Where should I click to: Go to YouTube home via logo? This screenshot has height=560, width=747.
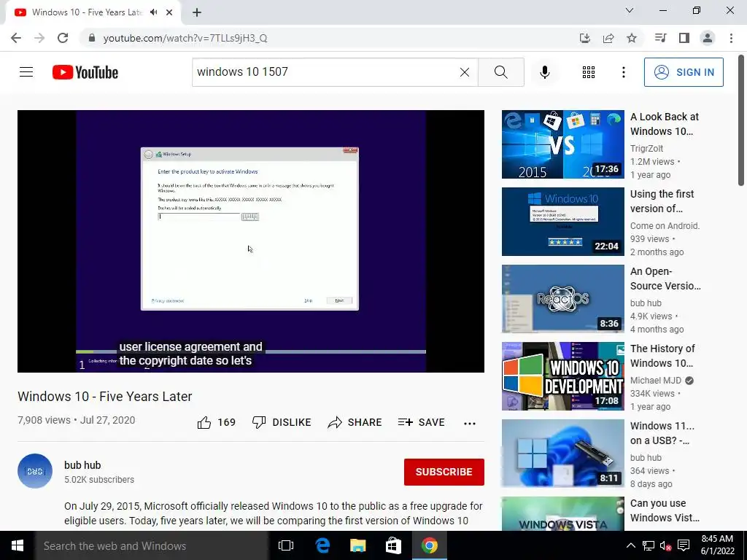point(85,72)
